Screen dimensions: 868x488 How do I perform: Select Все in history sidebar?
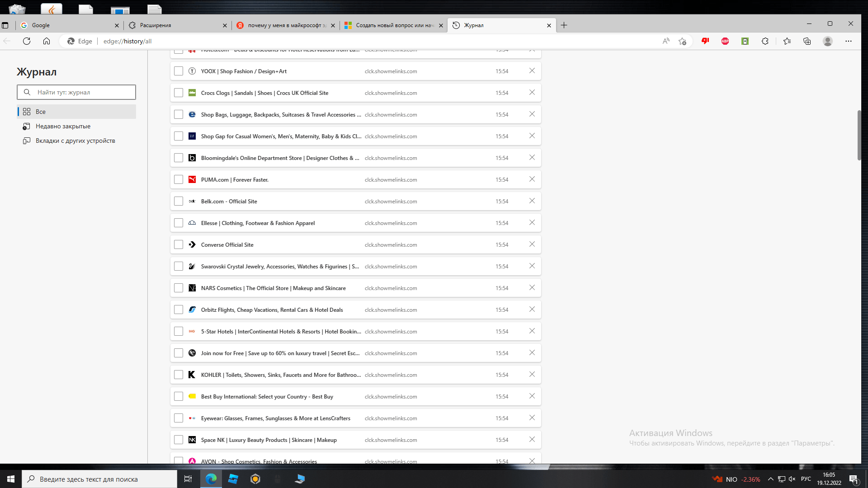(76, 112)
